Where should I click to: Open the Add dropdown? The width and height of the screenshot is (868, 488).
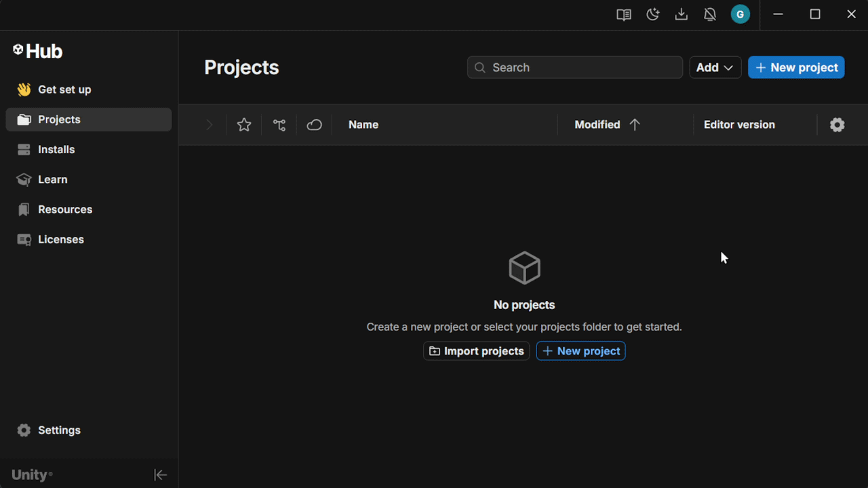(x=715, y=67)
